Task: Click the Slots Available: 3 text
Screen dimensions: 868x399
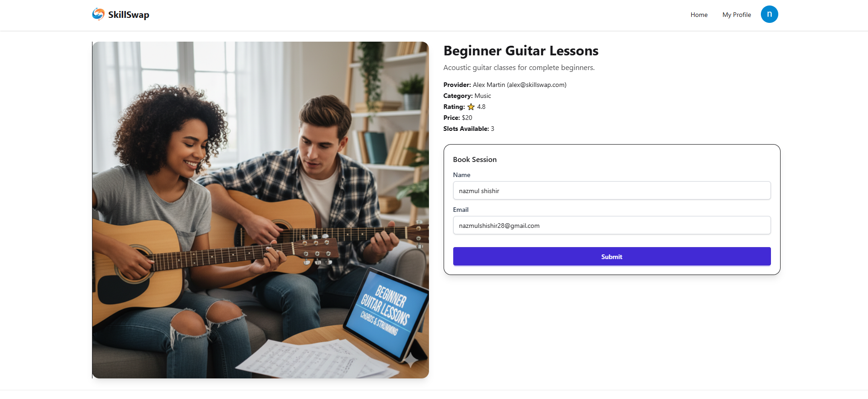Action: pyautogui.click(x=468, y=129)
